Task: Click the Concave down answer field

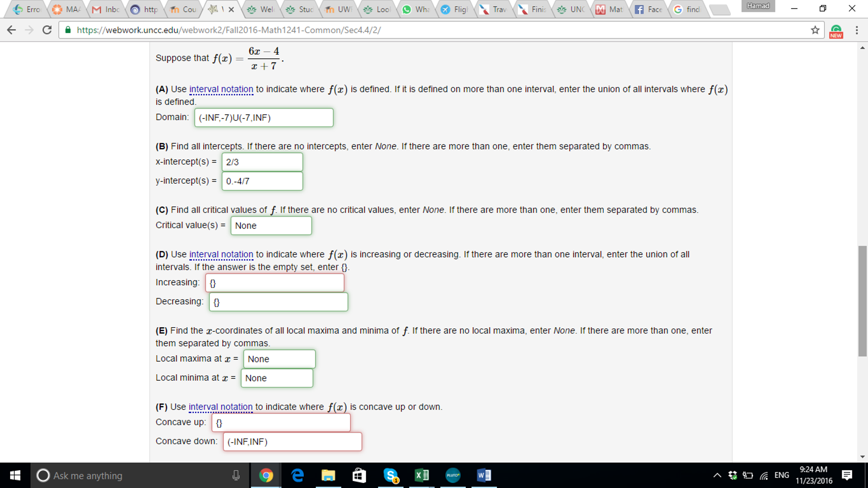Action: click(x=292, y=442)
